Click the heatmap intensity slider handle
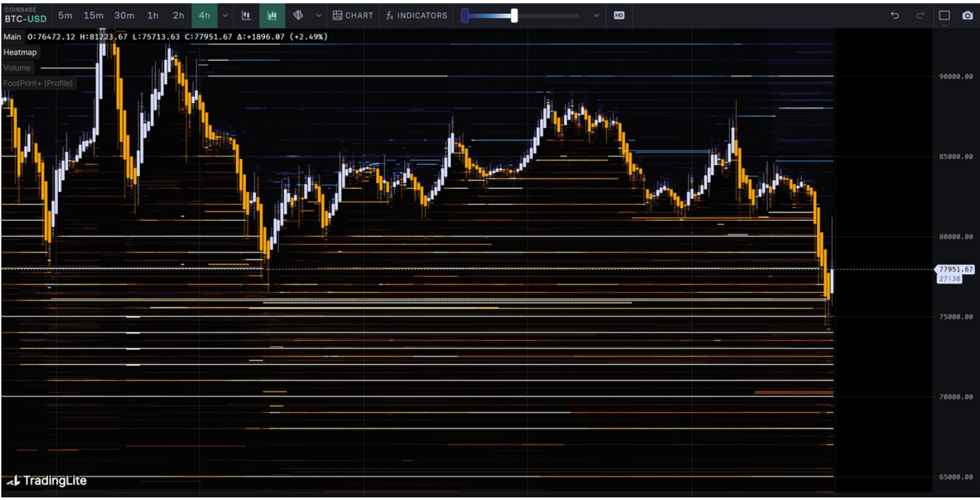The width and height of the screenshot is (980, 500). coord(514,15)
